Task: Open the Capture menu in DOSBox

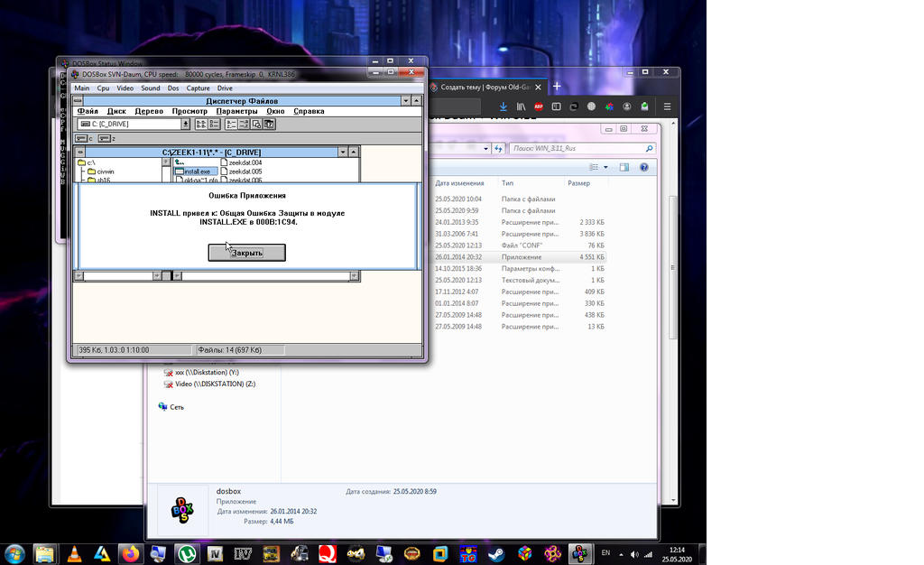Action: point(198,88)
